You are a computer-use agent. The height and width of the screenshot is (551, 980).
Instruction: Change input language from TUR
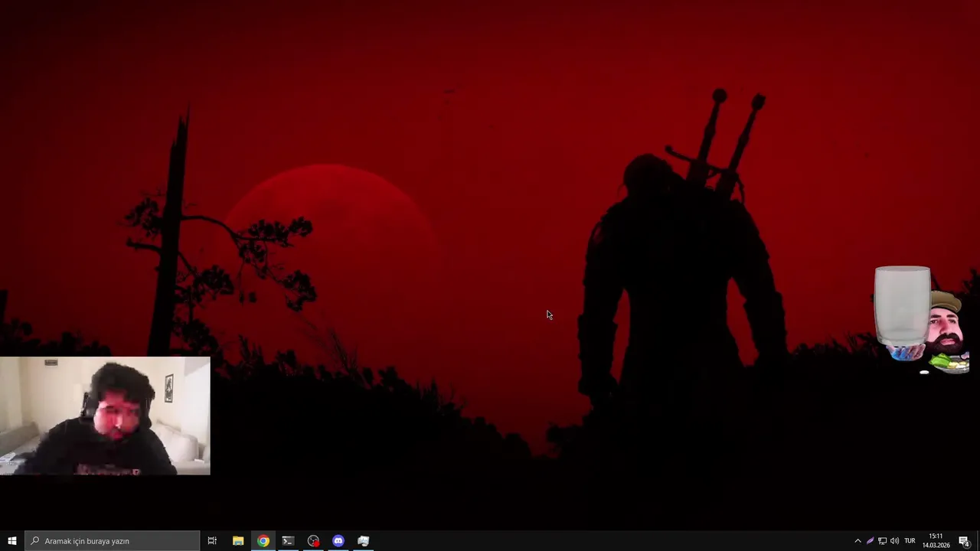pos(910,541)
